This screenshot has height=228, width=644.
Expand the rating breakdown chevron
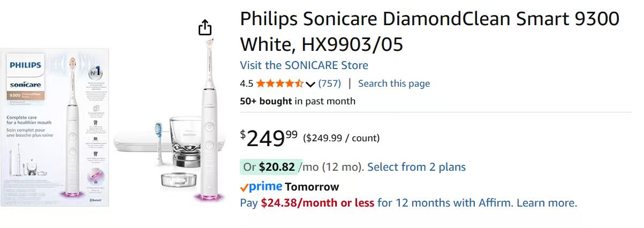310,84
